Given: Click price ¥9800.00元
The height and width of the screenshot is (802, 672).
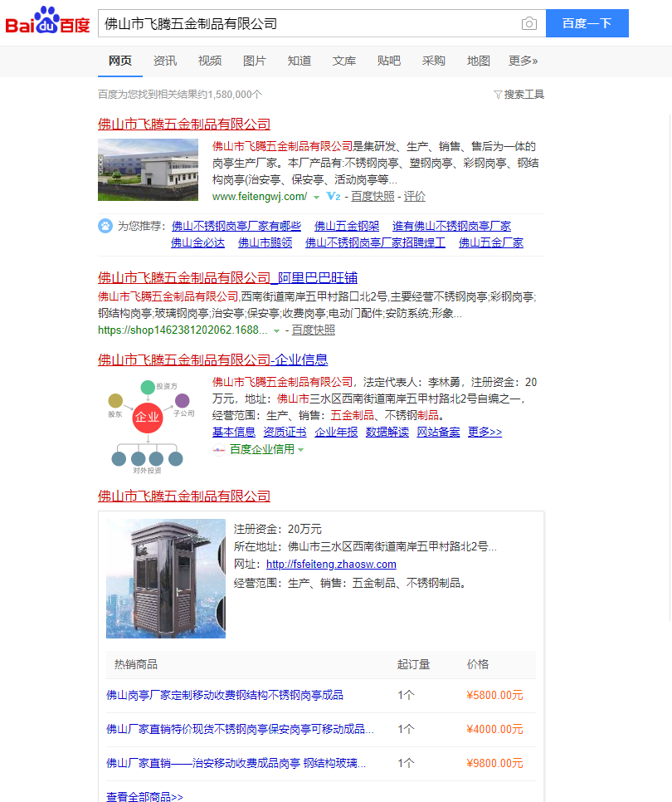Looking at the screenshot, I should (494, 764).
